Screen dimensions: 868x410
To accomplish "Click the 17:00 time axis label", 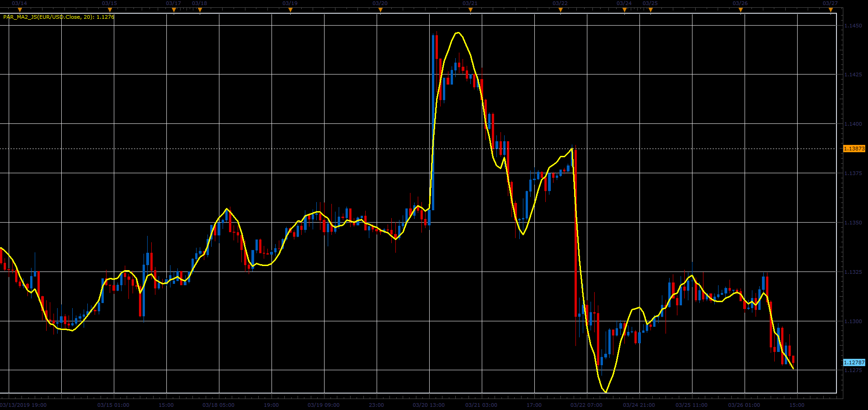I will click(534, 405).
